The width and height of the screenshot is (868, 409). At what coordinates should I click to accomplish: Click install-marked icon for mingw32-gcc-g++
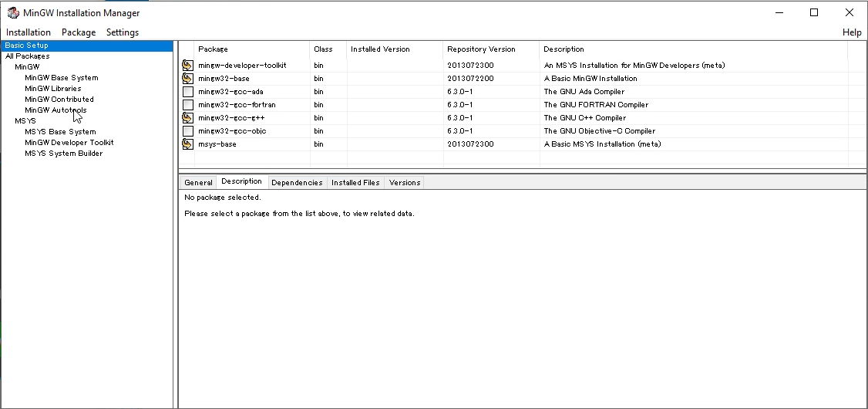coord(187,118)
